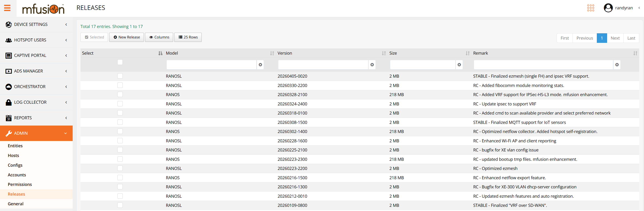This screenshot has width=644, height=211.
Task: Click the Version filter input field
Action: tap(323, 65)
